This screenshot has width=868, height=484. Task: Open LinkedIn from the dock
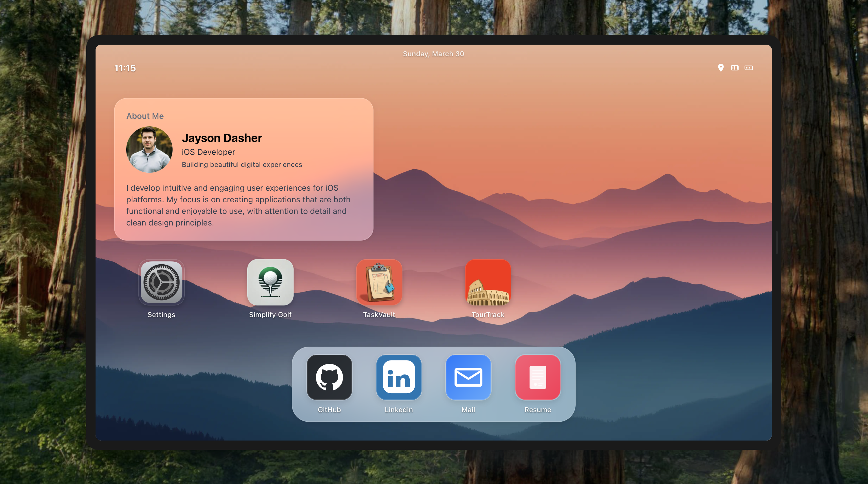coord(399,377)
